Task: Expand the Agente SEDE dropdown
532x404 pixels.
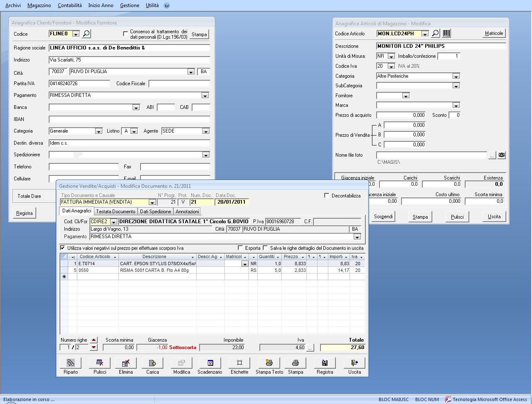Action: [x=206, y=131]
